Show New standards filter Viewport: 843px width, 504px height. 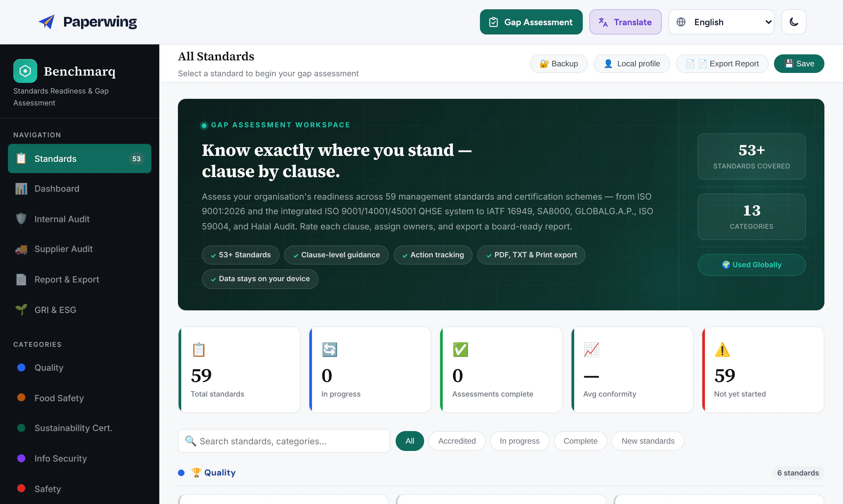(x=648, y=441)
